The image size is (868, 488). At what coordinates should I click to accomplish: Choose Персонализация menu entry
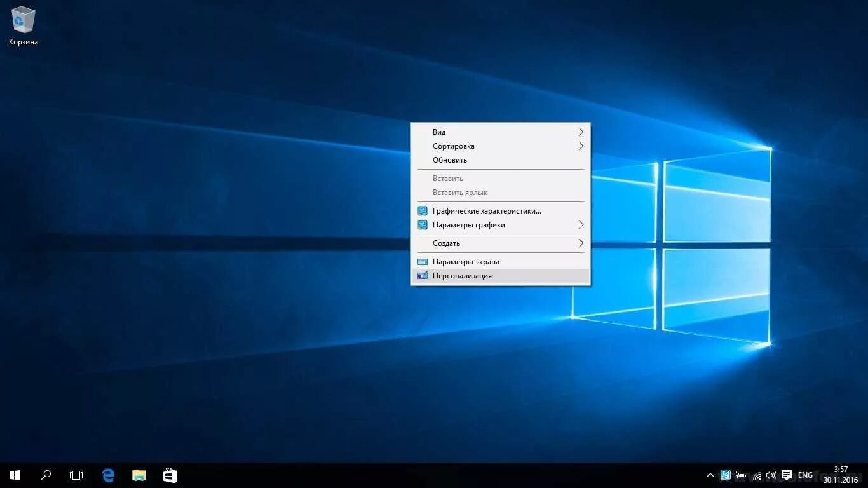click(x=501, y=276)
